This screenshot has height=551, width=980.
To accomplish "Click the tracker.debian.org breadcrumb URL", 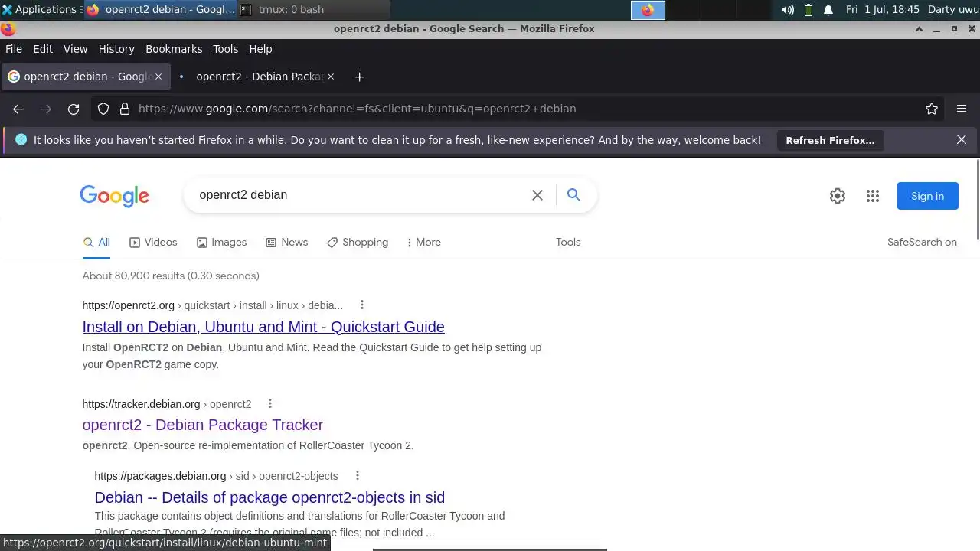I will [166, 404].
